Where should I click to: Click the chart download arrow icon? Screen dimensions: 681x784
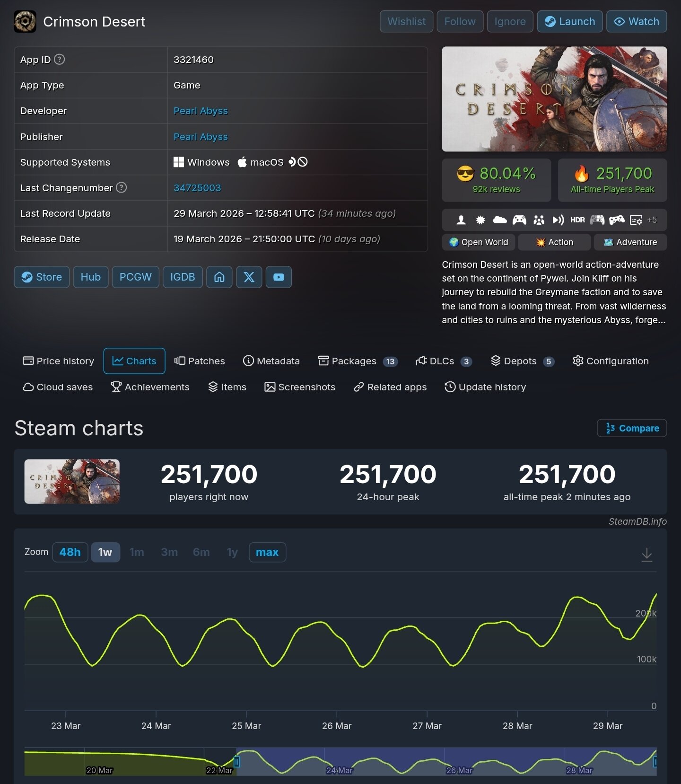pyautogui.click(x=646, y=554)
